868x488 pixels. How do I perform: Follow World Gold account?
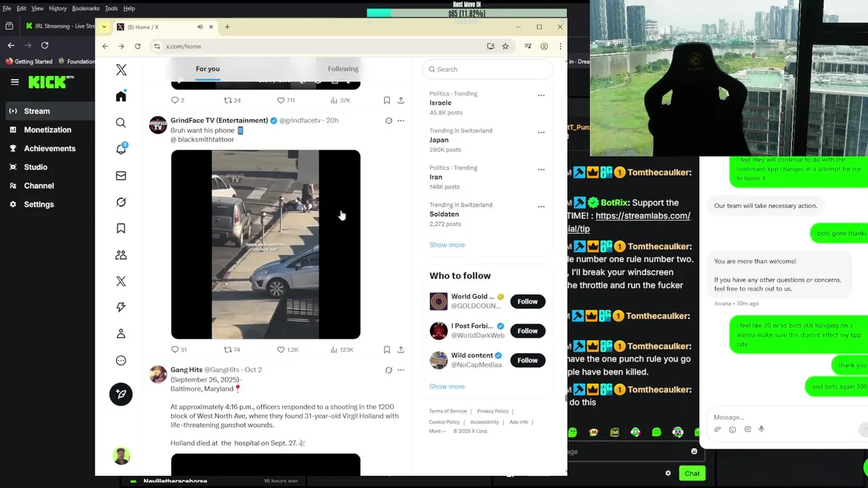(x=528, y=302)
